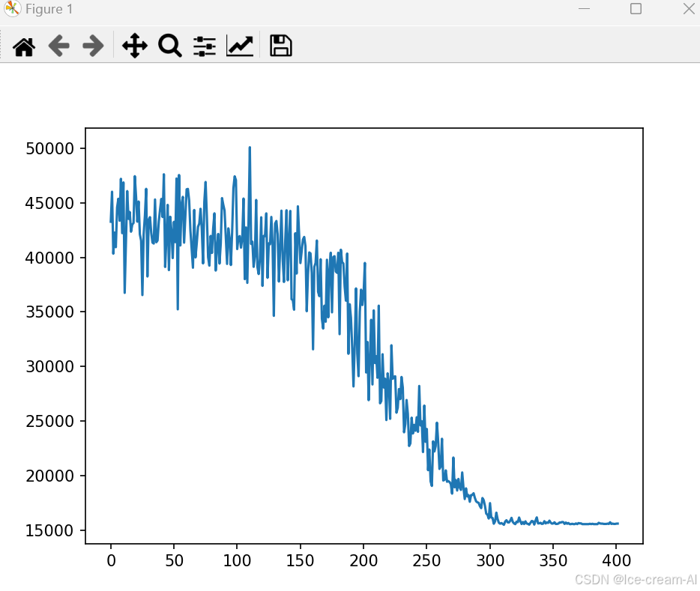Activate the Pan axes tool
The width and height of the screenshot is (700, 591).
(x=135, y=46)
